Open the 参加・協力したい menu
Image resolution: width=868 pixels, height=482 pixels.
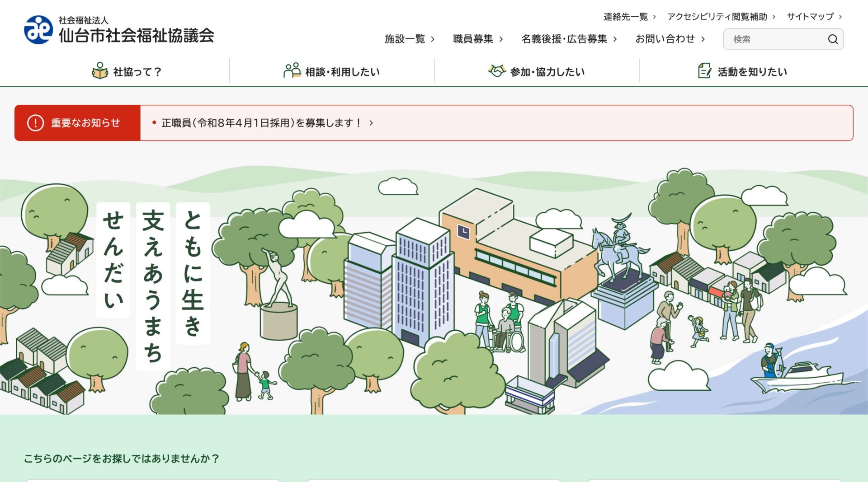point(537,71)
